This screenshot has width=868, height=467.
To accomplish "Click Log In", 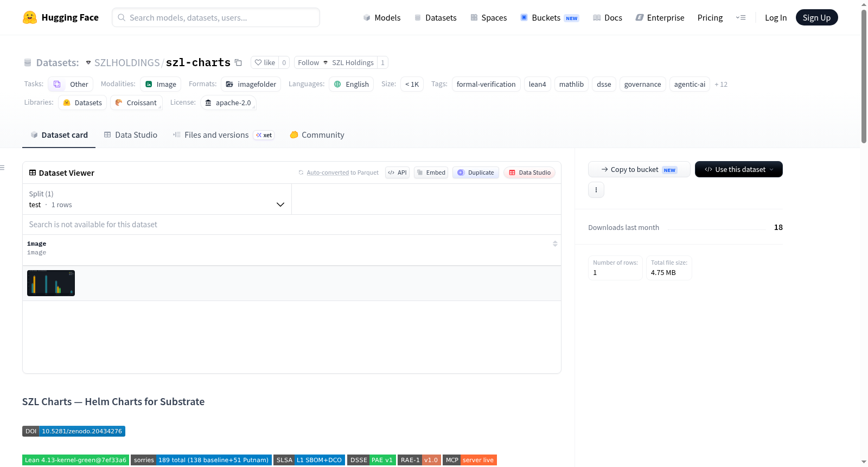I will pos(776,17).
